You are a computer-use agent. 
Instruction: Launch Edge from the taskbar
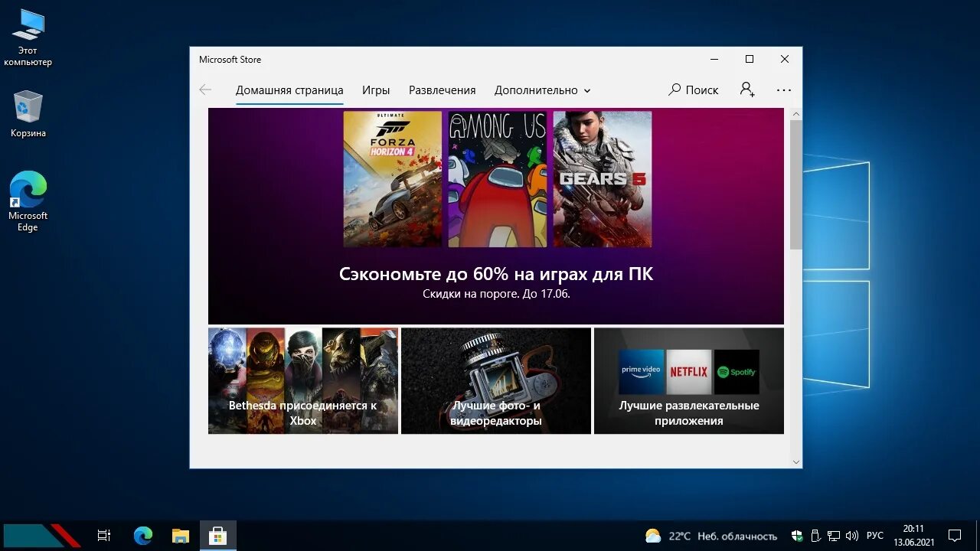[143, 536]
